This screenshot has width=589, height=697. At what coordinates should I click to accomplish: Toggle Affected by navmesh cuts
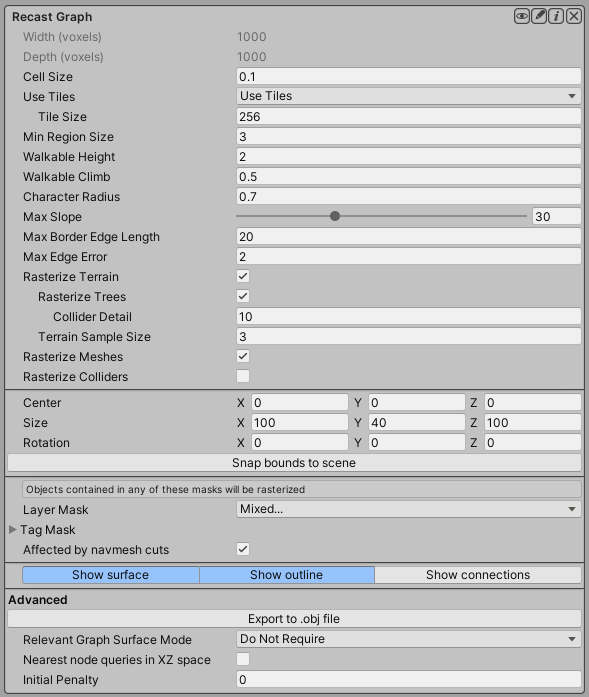click(243, 549)
